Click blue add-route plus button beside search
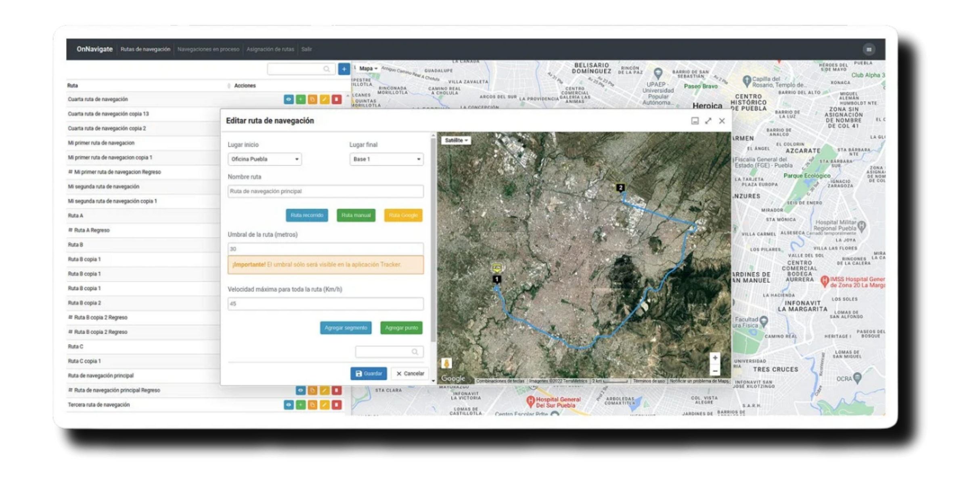Viewport: 980px width, 486px height. point(344,69)
